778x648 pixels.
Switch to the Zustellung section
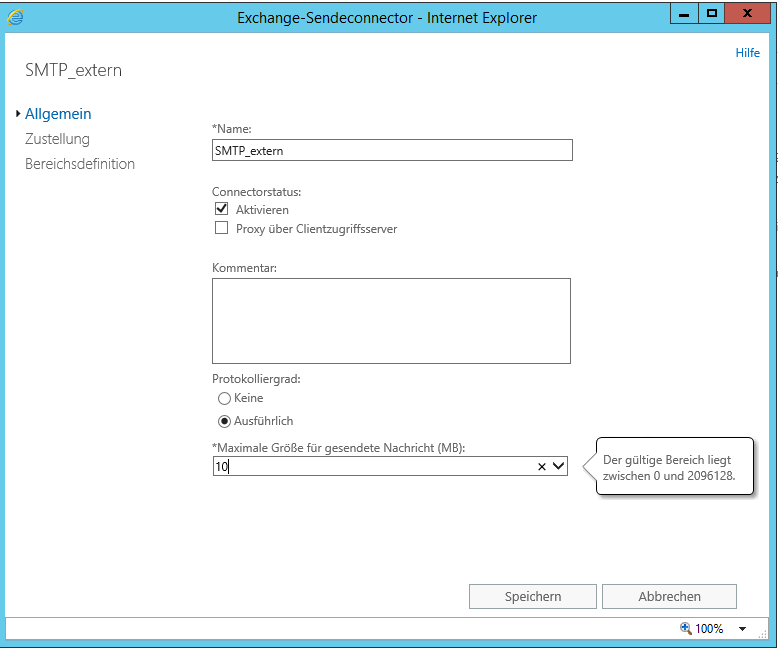point(58,139)
